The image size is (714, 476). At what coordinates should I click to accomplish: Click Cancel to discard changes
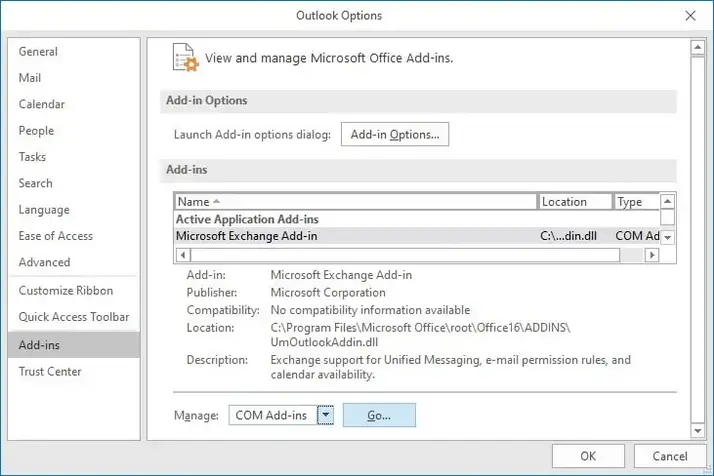(670, 456)
